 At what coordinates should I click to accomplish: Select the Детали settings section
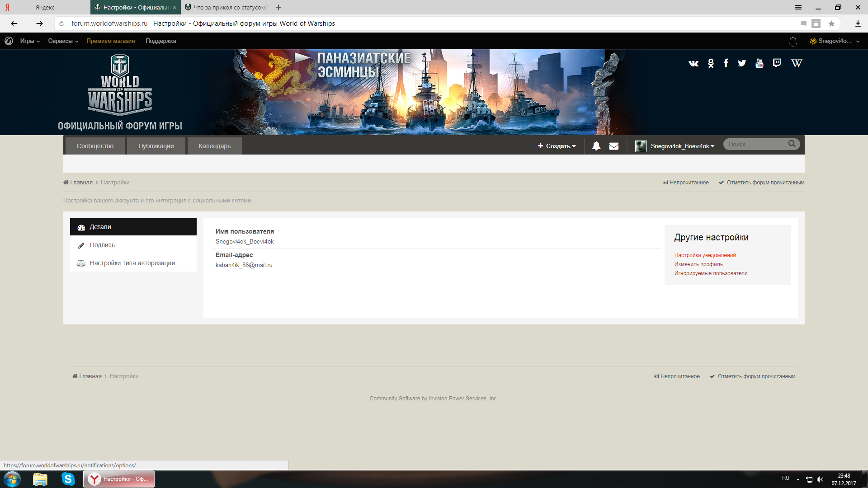[x=133, y=227]
